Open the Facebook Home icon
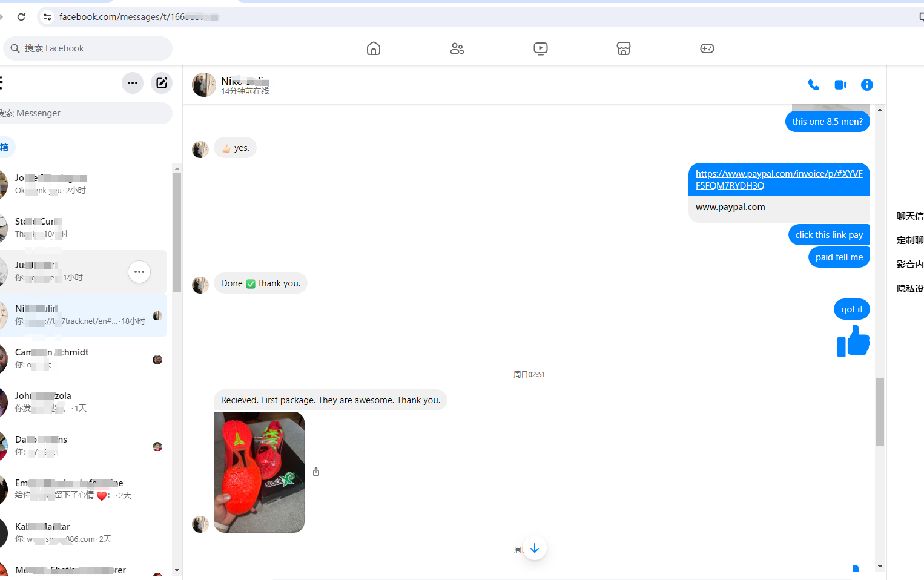The height and width of the screenshot is (580, 924). pos(374,48)
